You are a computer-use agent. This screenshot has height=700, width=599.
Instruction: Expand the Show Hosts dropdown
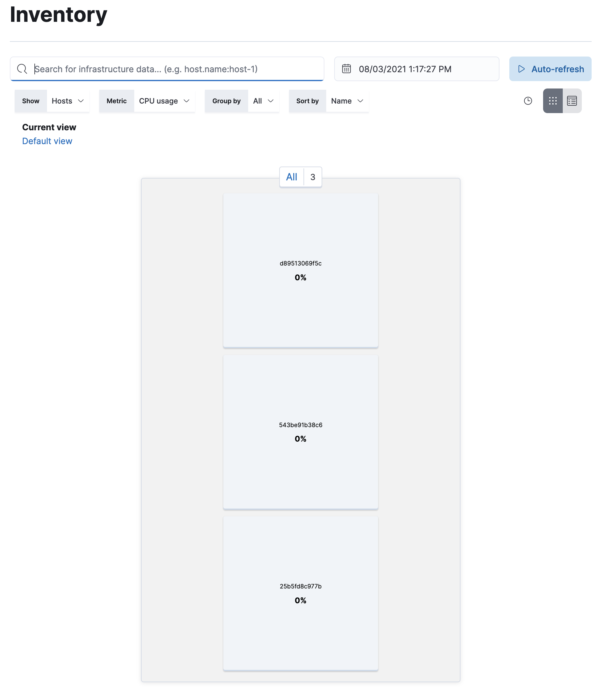(x=68, y=101)
